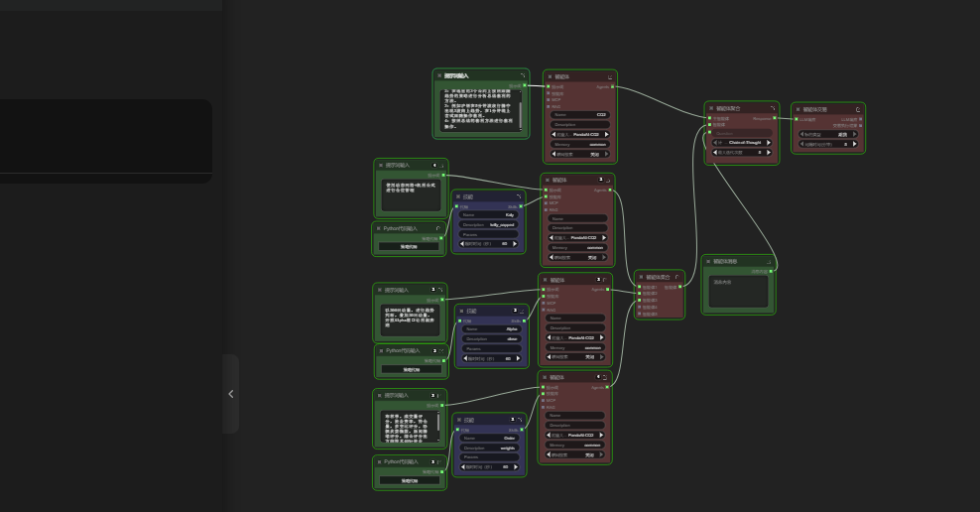Click the header dot icon of the CC2 agent node
The height and width of the screenshot is (512, 980).
click(550, 76)
